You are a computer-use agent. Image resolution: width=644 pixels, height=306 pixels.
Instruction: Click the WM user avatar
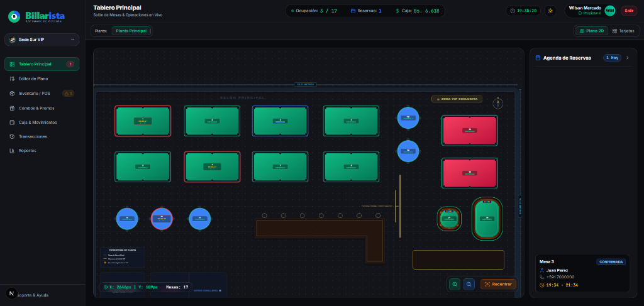pyautogui.click(x=610, y=11)
